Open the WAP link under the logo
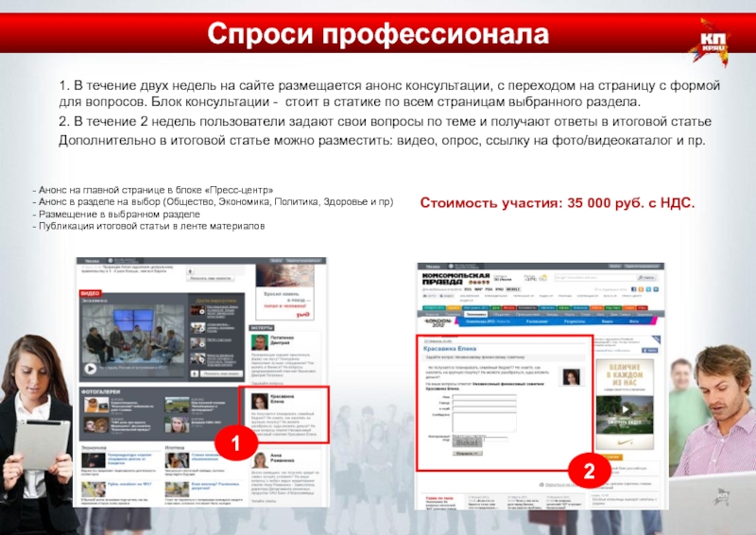The image size is (756, 535). [478, 289]
